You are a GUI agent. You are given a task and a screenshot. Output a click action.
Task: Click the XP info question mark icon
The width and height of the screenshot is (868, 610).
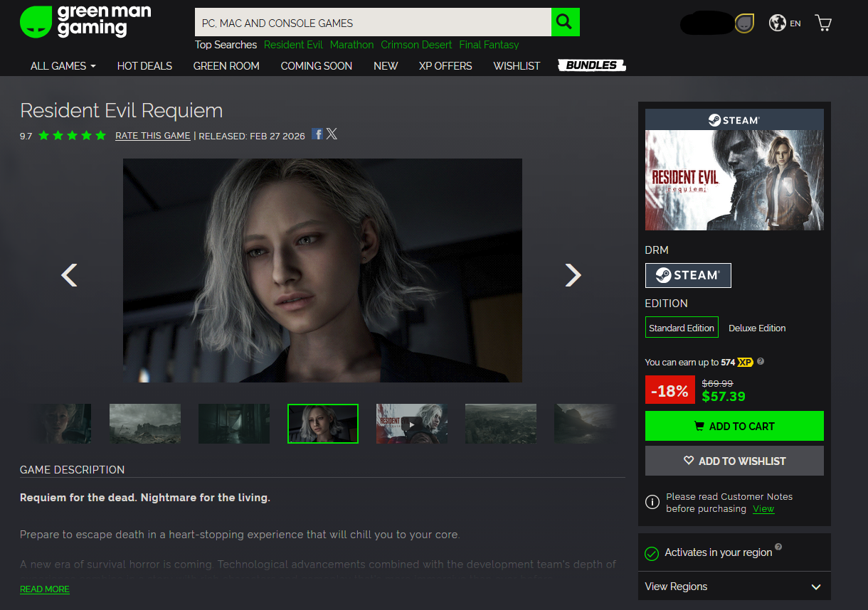[x=761, y=361]
